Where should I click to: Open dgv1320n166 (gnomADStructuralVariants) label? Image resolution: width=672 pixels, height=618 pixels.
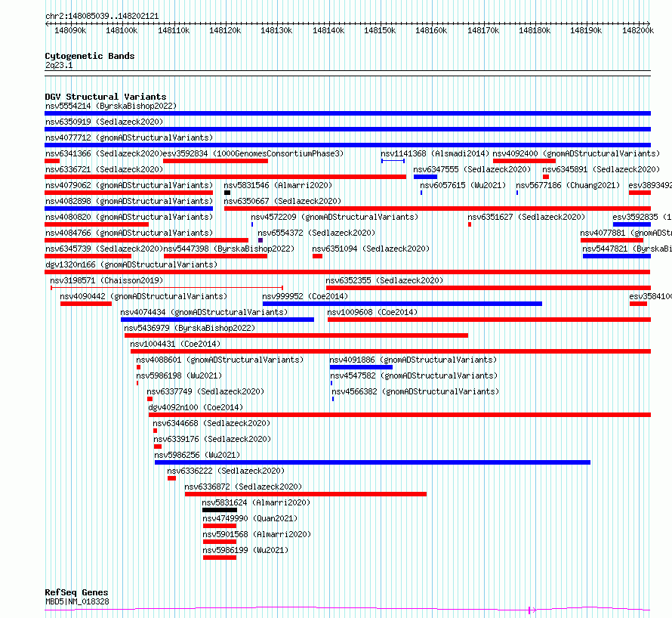pyautogui.click(x=131, y=264)
